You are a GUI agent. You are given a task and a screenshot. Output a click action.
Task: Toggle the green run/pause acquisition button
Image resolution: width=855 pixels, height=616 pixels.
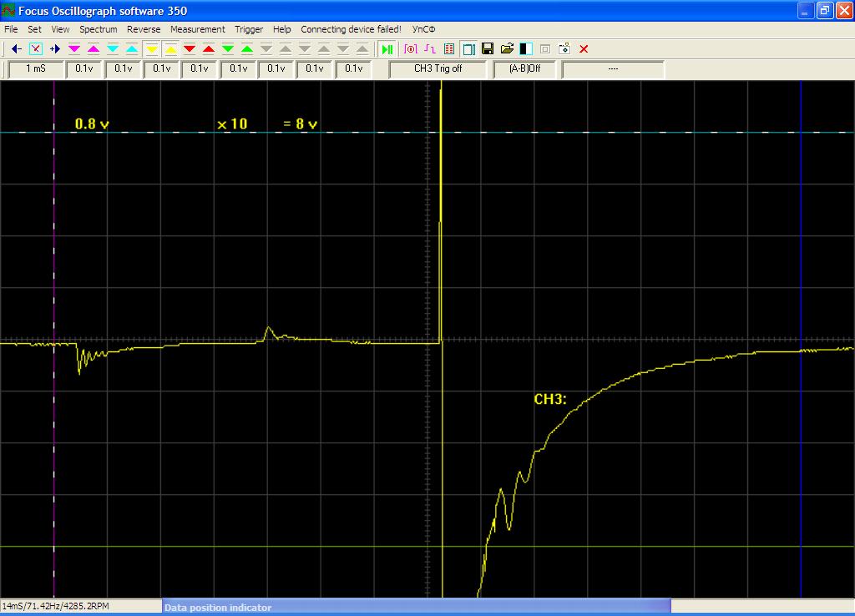387,49
